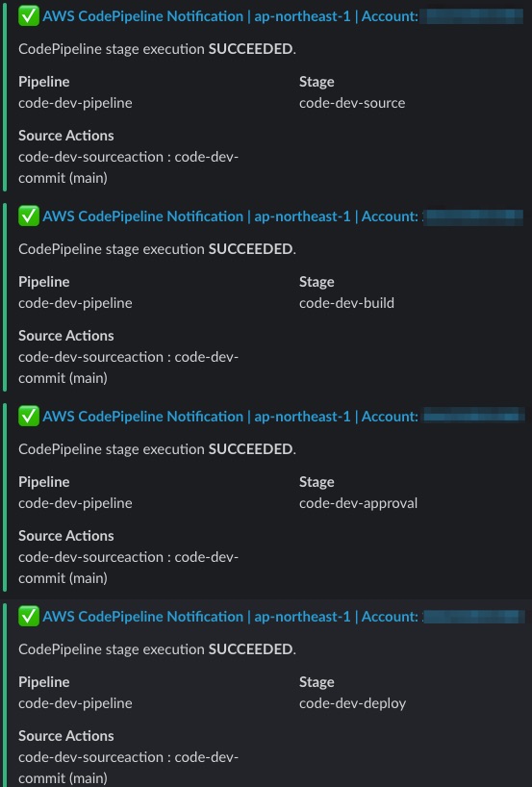Open the AWS CodePipeline Notification link for code-dev-source
This screenshot has width=532, height=787.
[x=230, y=16]
